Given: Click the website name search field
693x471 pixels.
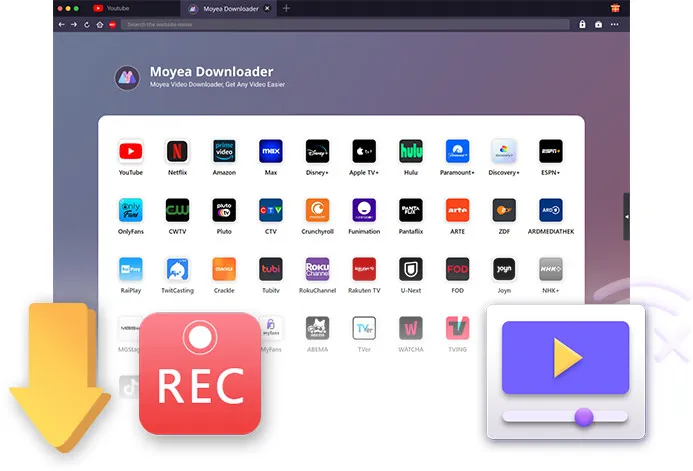Looking at the screenshot, I should pos(345,25).
